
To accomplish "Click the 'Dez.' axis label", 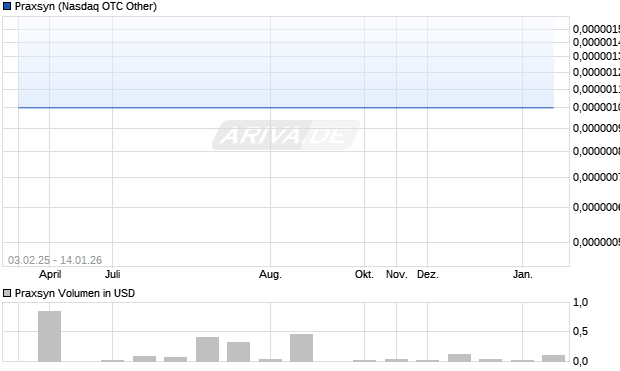I will coord(428,274).
